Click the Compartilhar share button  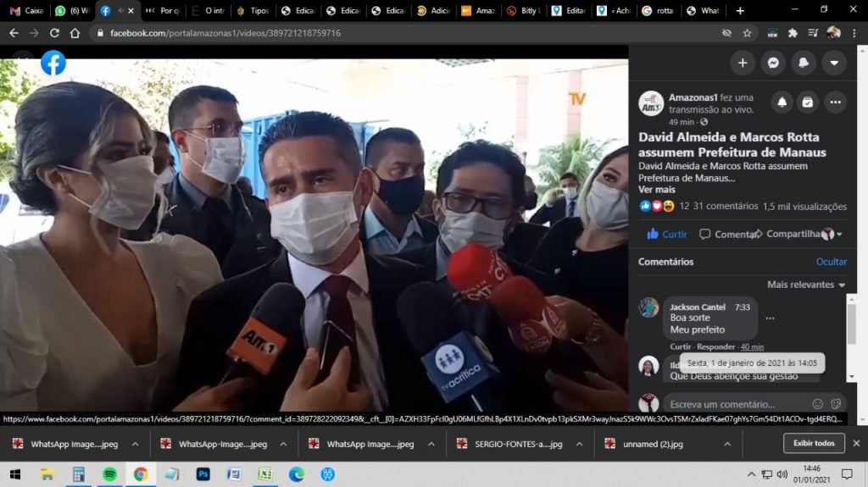[787, 234]
